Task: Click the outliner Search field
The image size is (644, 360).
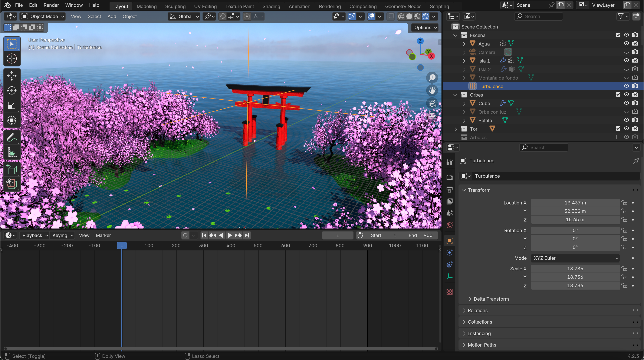Action: pyautogui.click(x=539, y=16)
